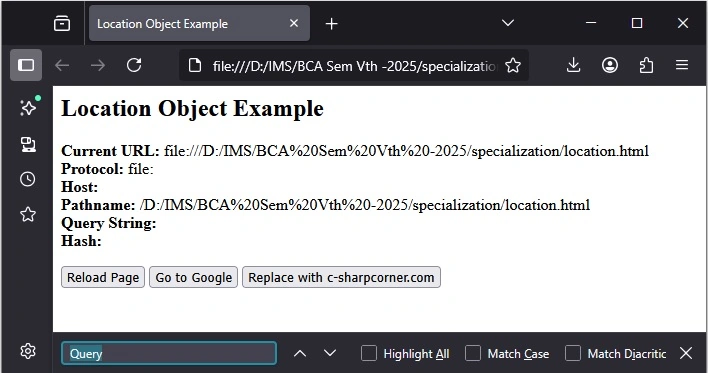Click the Go to Google button
Image resolution: width=708 pixels, height=373 pixels.
pyautogui.click(x=194, y=277)
